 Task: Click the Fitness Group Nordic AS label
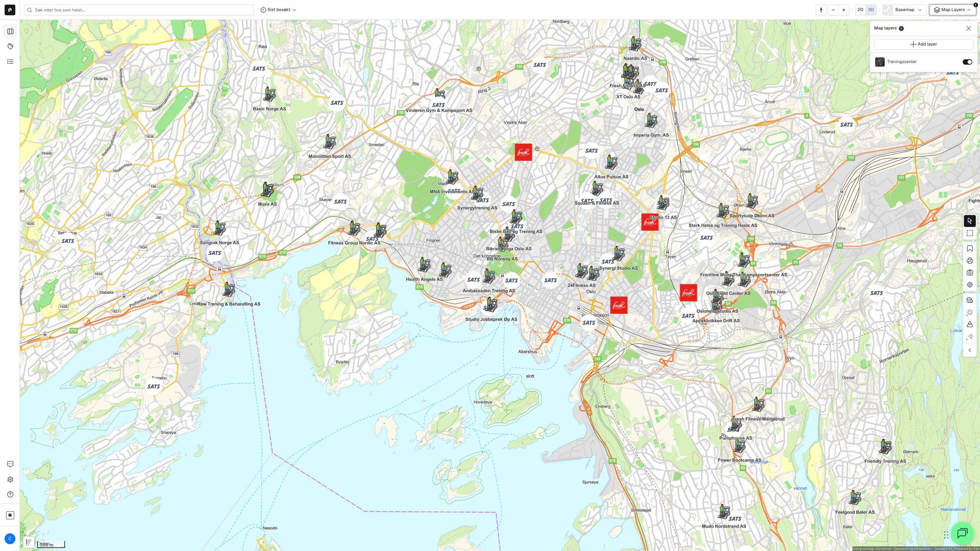pos(354,243)
